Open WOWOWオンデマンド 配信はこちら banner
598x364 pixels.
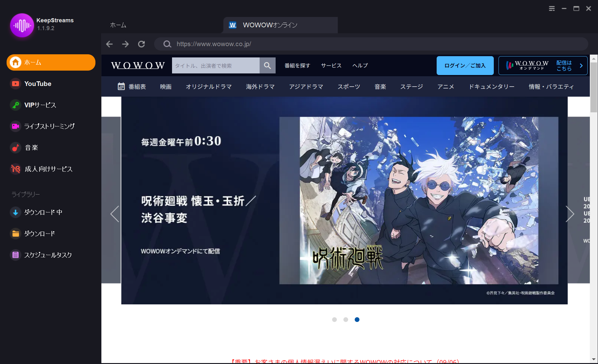tap(543, 66)
